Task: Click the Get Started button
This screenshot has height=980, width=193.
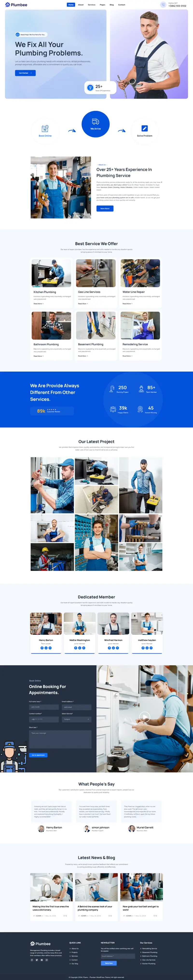Action: (x=26, y=73)
